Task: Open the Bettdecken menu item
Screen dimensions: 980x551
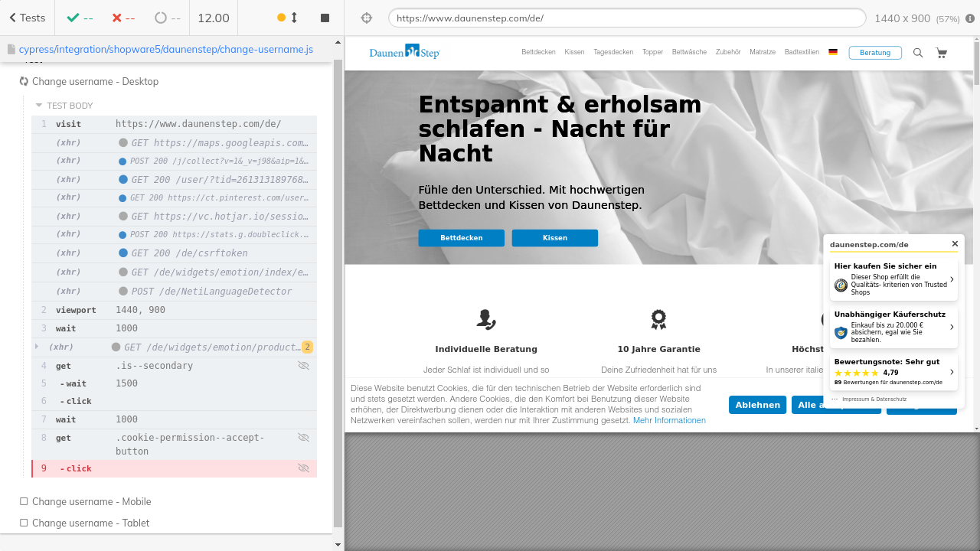Action: tap(538, 52)
